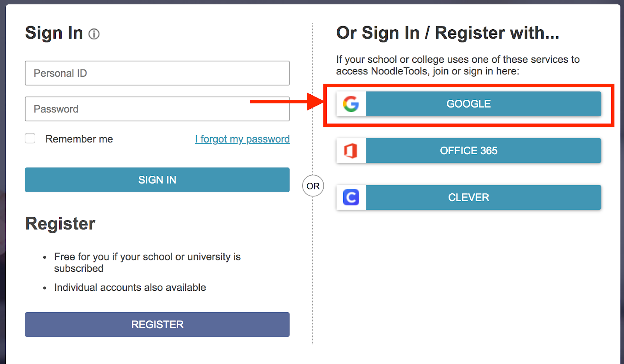The width and height of the screenshot is (624, 364).
Task: Enable the Remember me checkbox
Action: [x=30, y=138]
